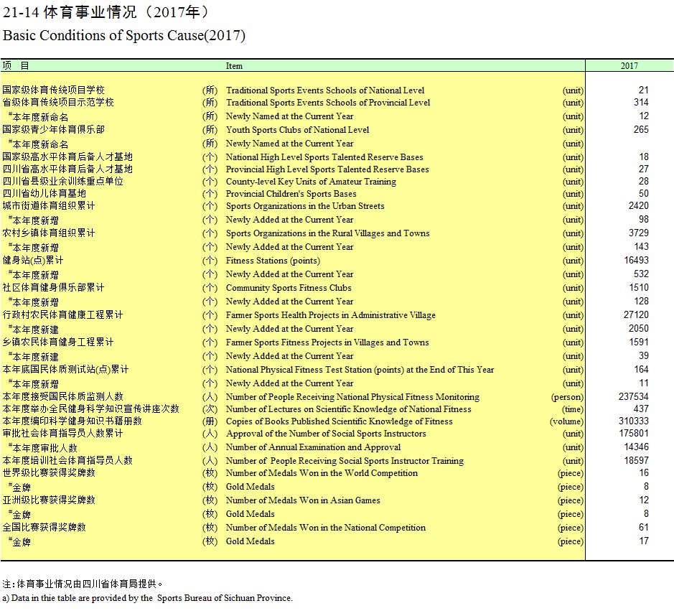Click the '(volume)' unit label
674x616 pixels.
click(566, 421)
